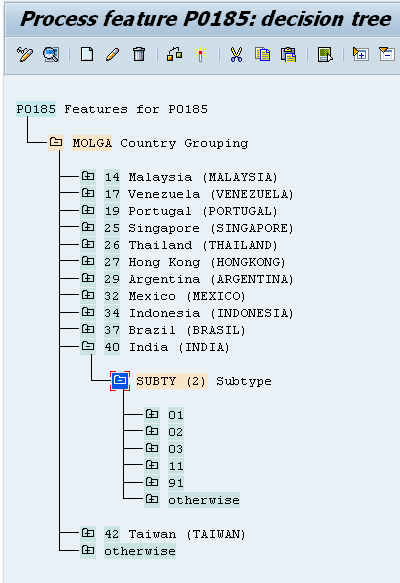Select the 42 value of Taiwan row

pyautogui.click(x=112, y=534)
